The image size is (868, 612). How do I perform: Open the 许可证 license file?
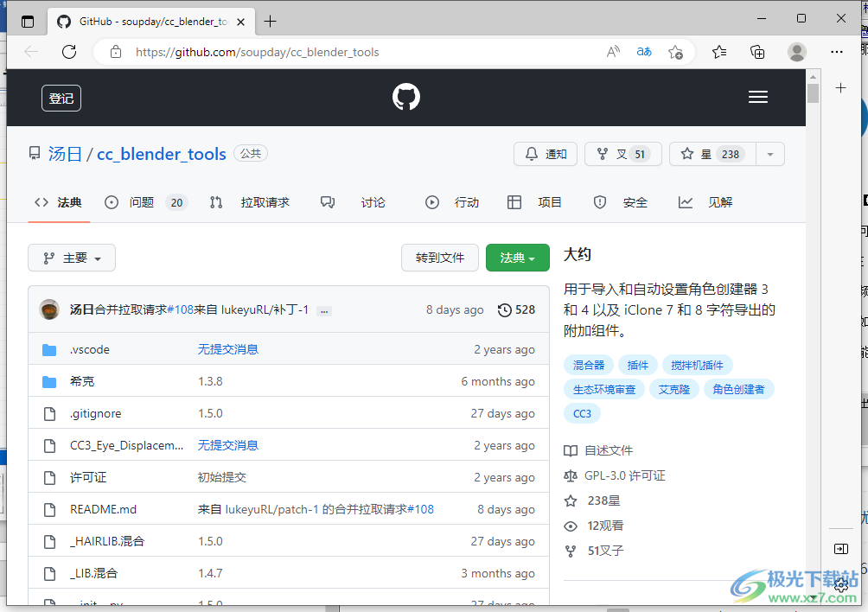88,477
